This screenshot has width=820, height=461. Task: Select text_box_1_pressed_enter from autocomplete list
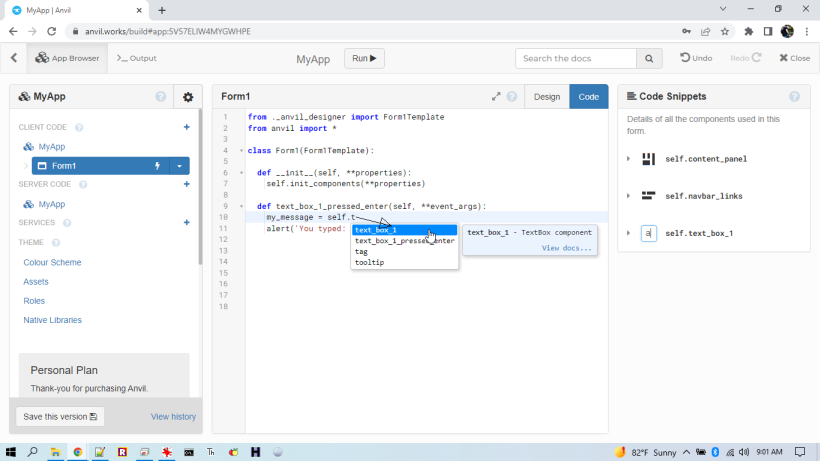pos(404,241)
